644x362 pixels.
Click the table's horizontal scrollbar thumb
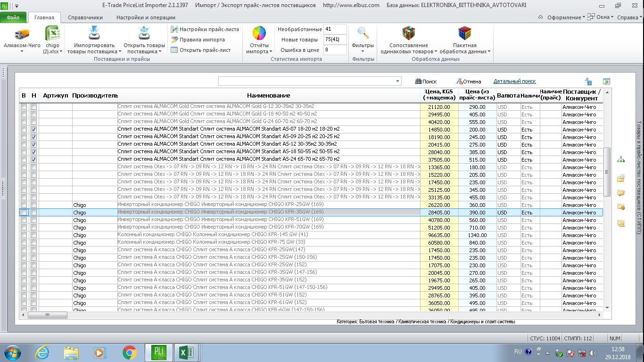point(47,315)
